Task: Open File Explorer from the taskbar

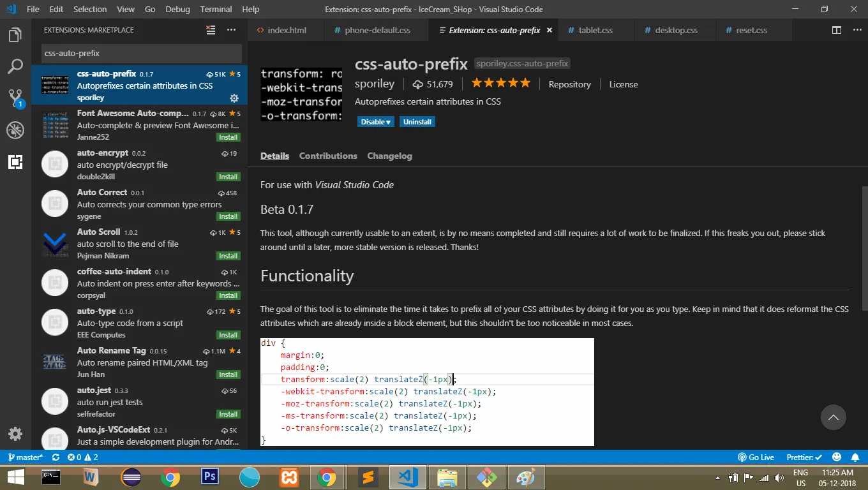Action: point(447,477)
